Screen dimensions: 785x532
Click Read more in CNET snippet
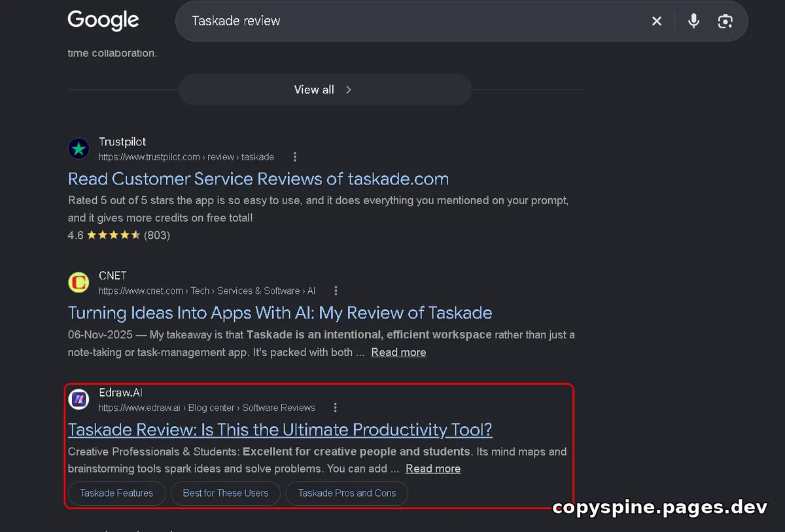398,352
